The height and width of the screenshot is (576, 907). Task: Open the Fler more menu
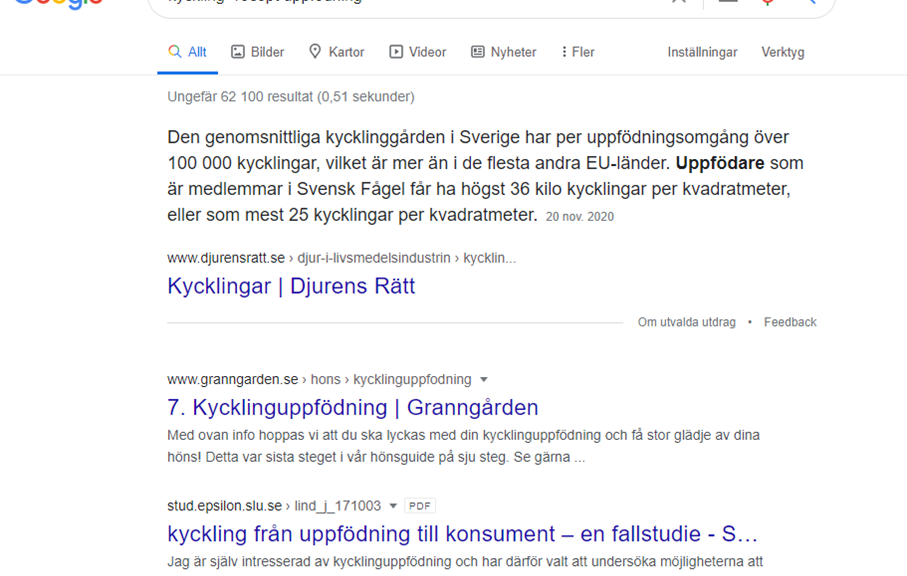pyautogui.click(x=577, y=52)
